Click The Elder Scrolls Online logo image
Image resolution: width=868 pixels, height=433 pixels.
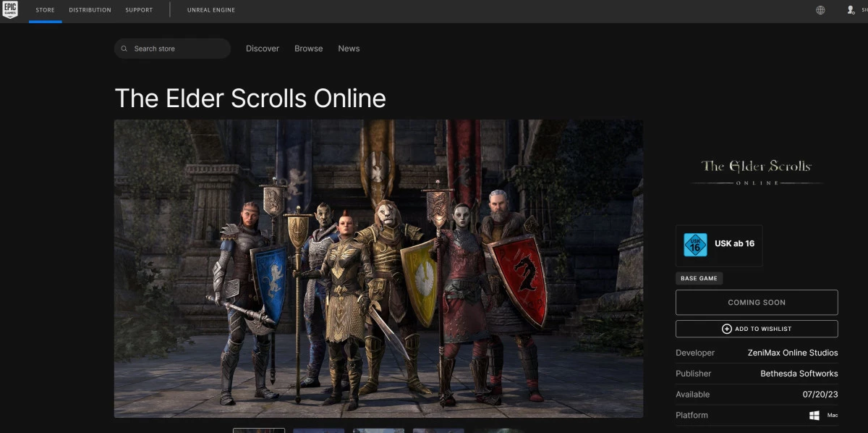(x=757, y=172)
